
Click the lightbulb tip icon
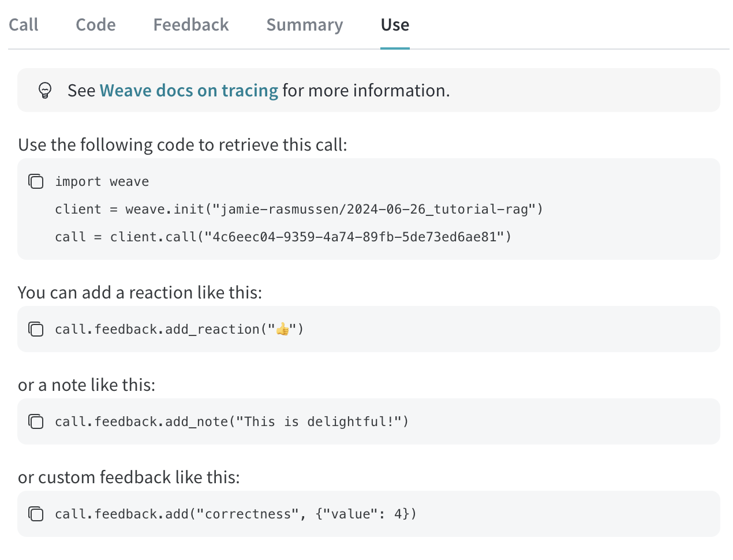[x=45, y=90]
